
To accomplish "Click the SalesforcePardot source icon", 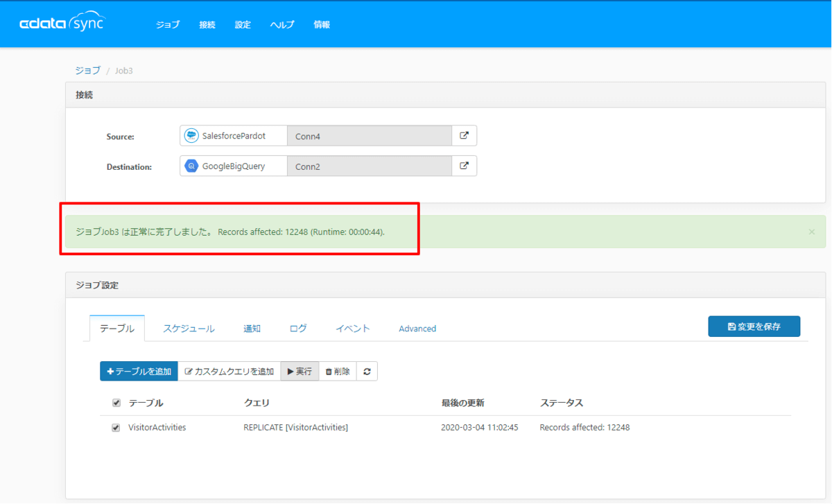I will coord(191,136).
